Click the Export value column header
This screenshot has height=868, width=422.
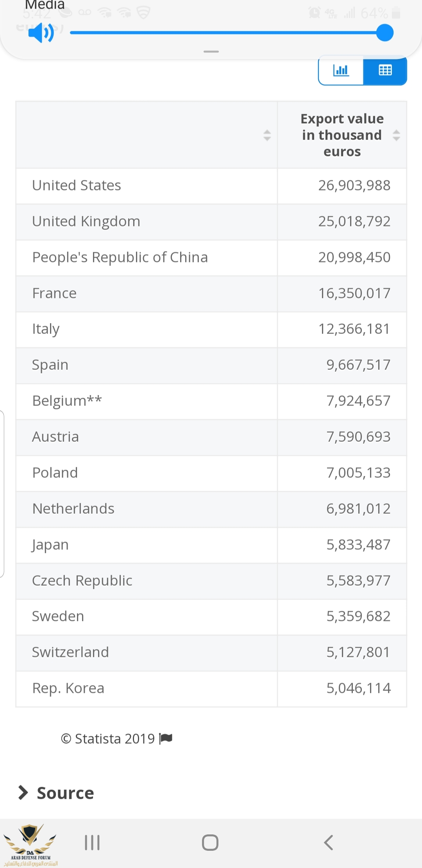tap(342, 135)
